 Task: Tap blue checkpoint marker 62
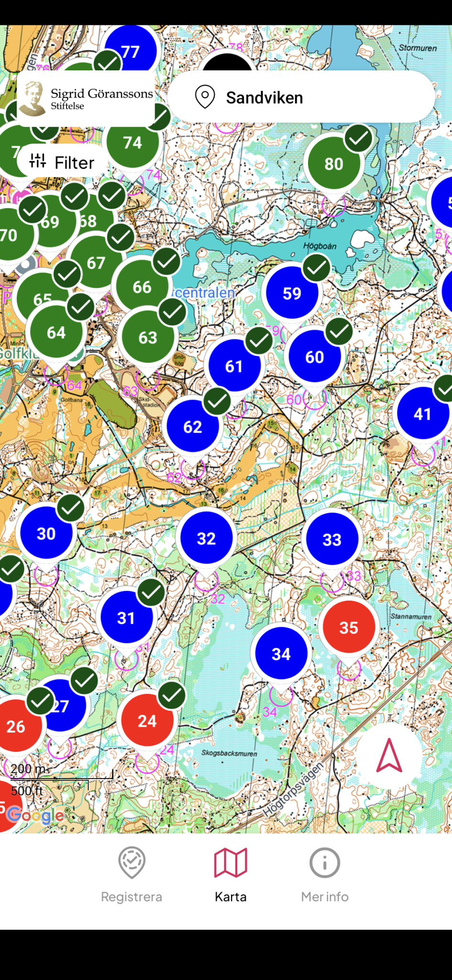(x=192, y=427)
